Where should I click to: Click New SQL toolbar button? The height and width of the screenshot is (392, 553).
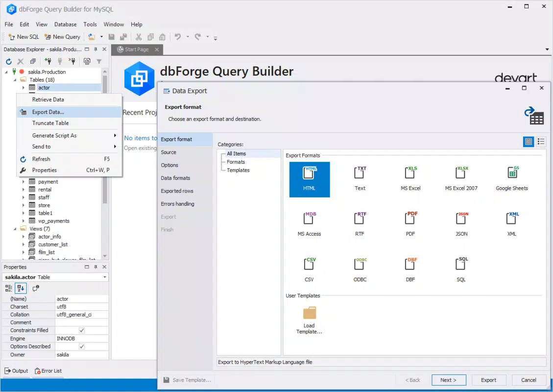[x=24, y=37]
